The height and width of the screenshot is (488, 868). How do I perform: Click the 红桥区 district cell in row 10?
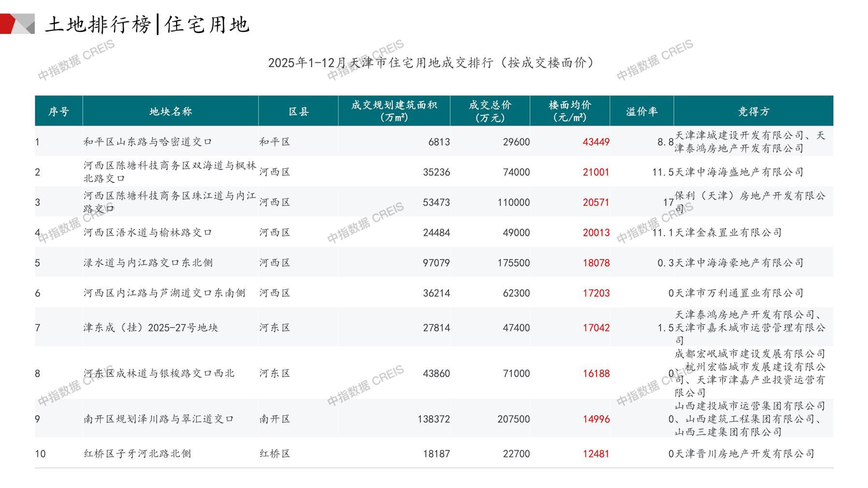tap(275, 454)
